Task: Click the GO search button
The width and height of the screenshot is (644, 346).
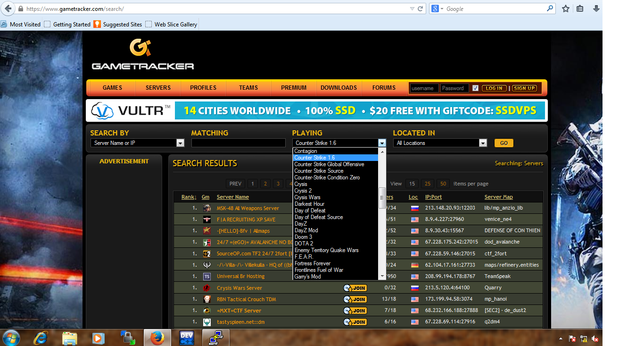Action: point(504,143)
